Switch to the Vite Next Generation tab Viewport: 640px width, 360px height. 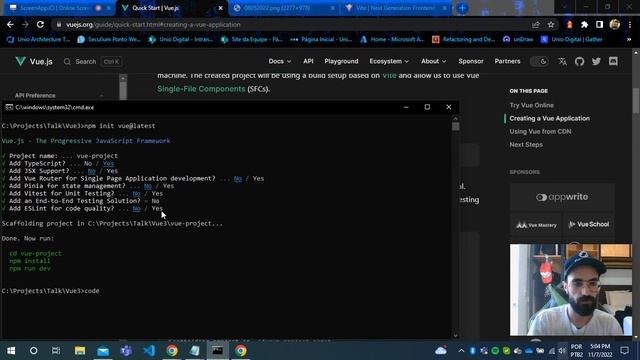point(395,8)
